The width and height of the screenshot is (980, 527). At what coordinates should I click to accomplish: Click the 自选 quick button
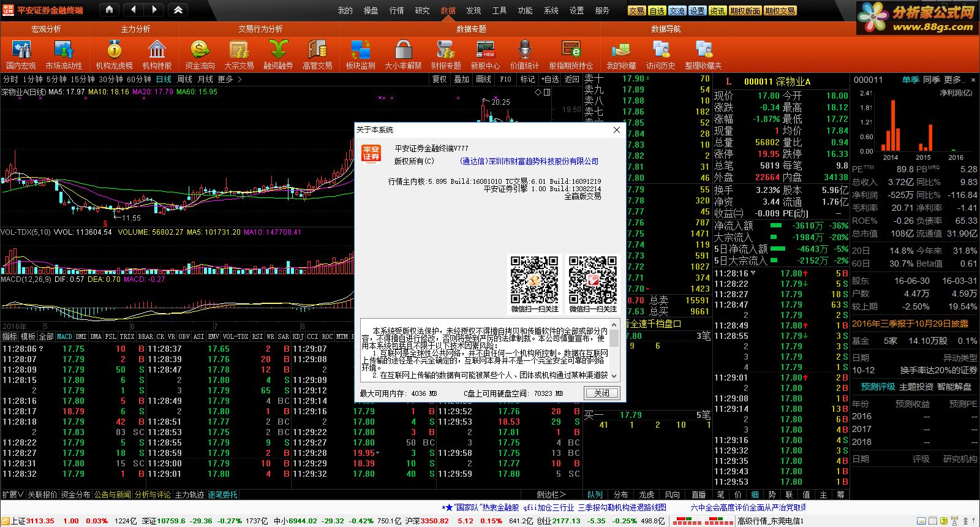[657, 10]
